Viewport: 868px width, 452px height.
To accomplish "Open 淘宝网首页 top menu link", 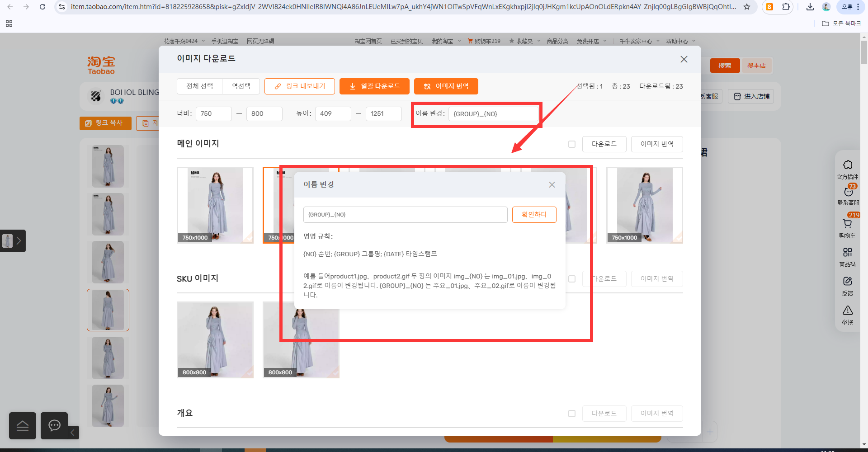I will (368, 41).
